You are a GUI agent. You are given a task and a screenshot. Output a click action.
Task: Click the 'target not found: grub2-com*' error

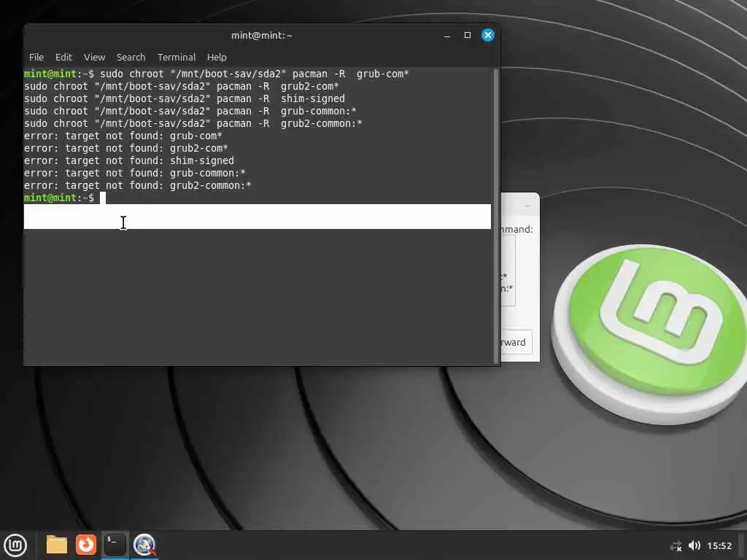click(125, 148)
